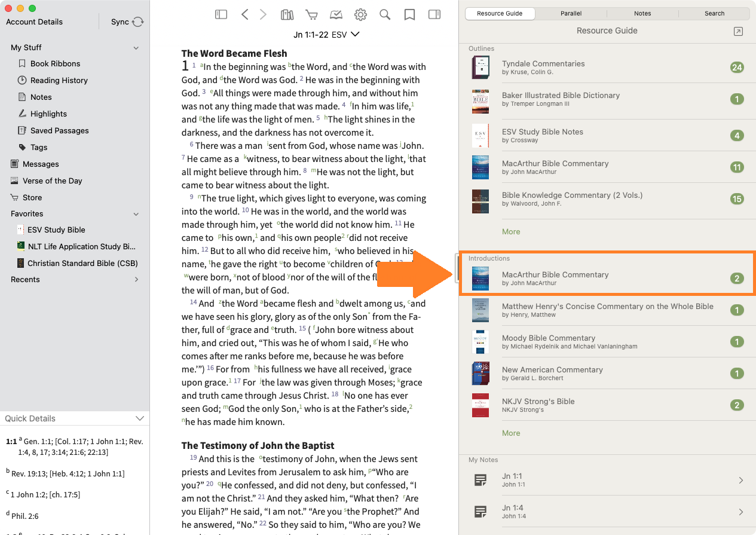The image size is (756, 535).
Task: Open NLT Life Application Study Bible favorite
Action: point(81,246)
